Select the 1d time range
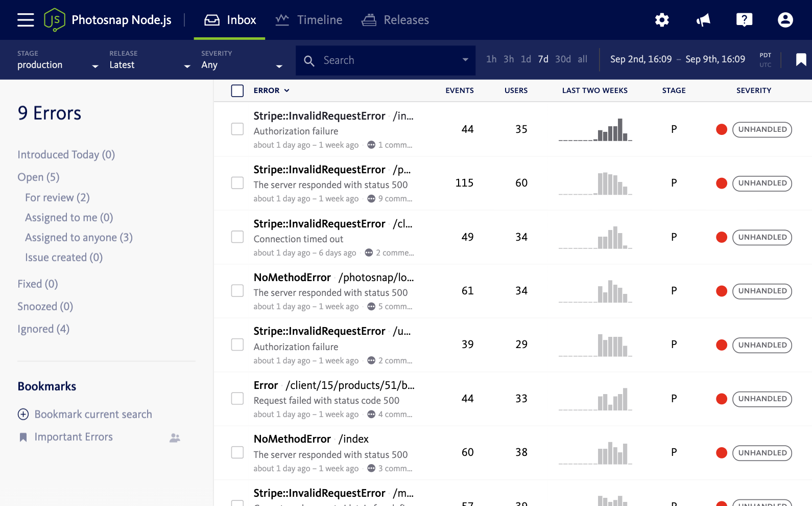 526,59
